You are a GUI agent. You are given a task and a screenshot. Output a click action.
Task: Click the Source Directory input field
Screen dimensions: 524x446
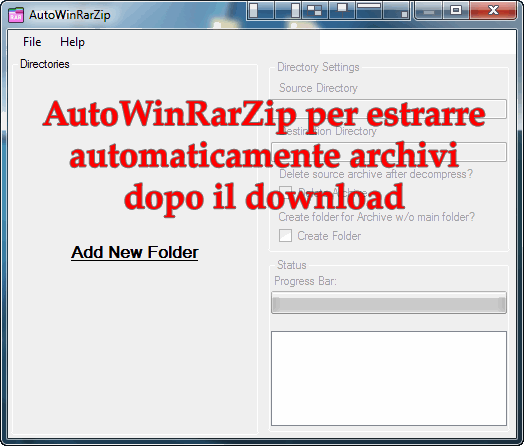point(389,109)
